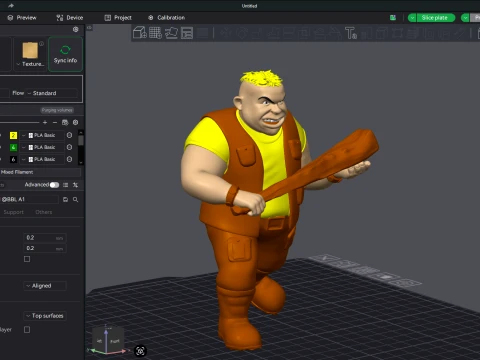
Task: Open the PLA Basic dropdown for filament 2
Action: (43, 135)
